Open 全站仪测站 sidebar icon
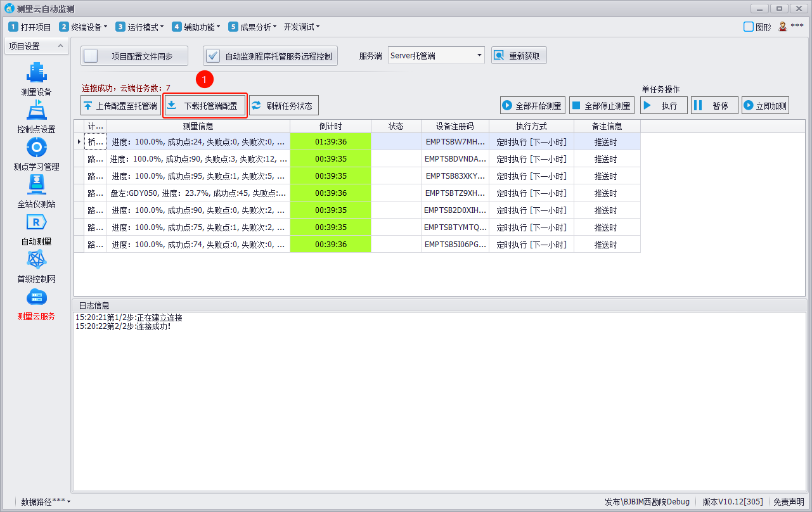812x512 pixels. click(36, 185)
